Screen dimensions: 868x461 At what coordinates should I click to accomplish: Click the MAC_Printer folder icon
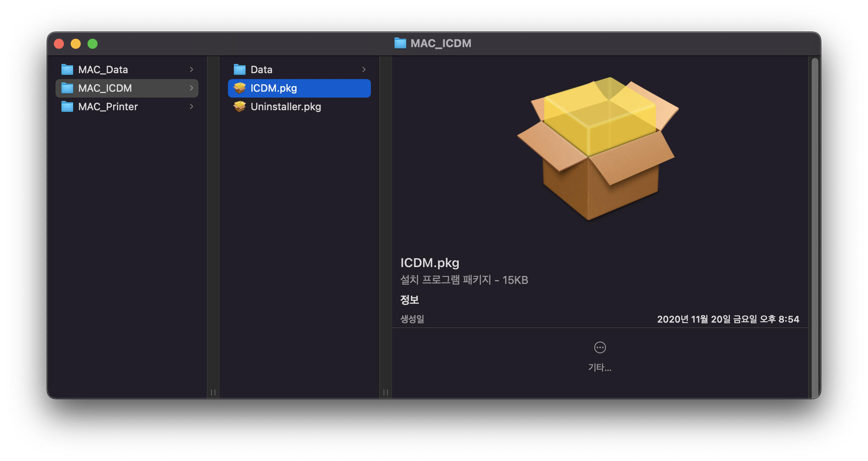tap(67, 106)
